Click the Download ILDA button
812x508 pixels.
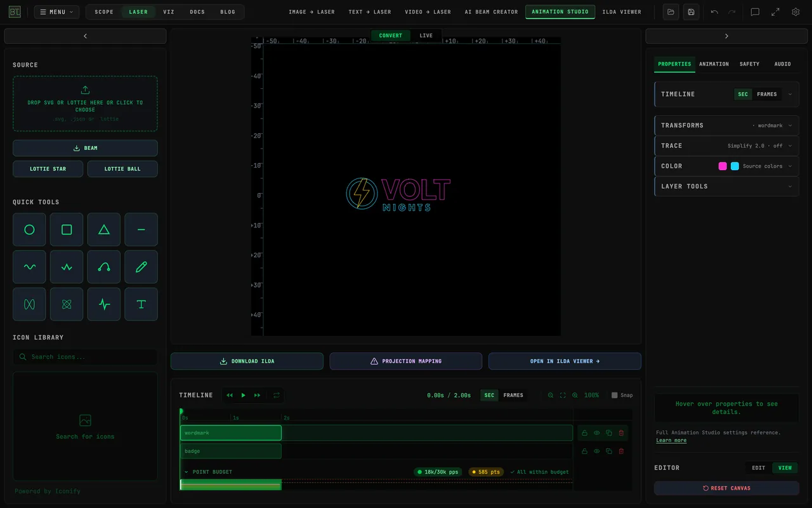click(247, 361)
